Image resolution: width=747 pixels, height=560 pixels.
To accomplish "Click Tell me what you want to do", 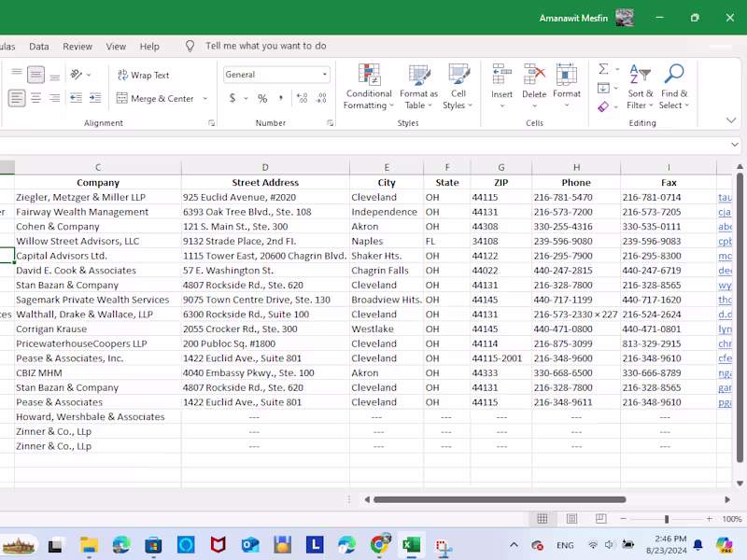I will click(265, 46).
